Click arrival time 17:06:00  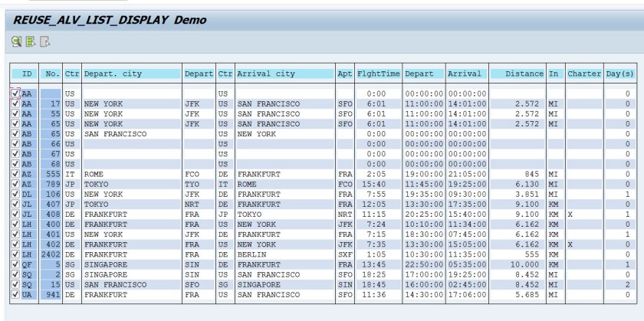(x=467, y=295)
